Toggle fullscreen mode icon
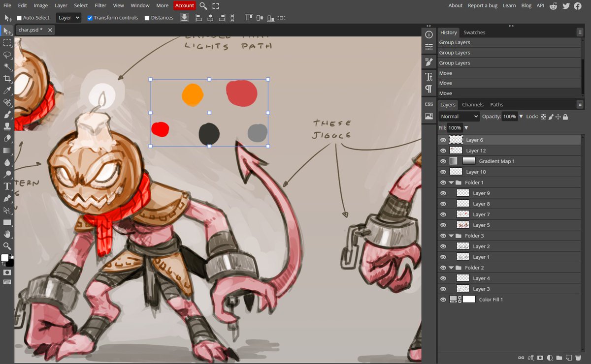The image size is (591, 364). (216, 6)
